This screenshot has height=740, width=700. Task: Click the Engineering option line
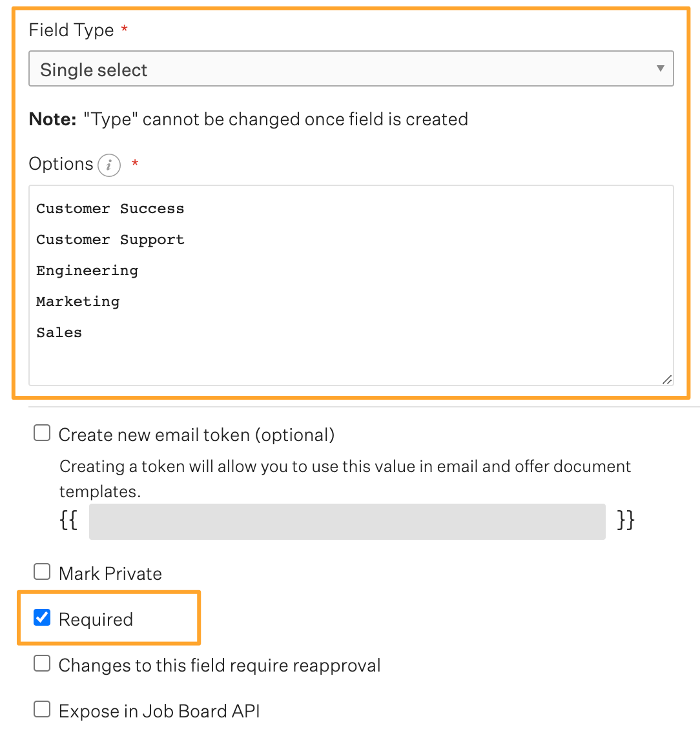coord(87,271)
